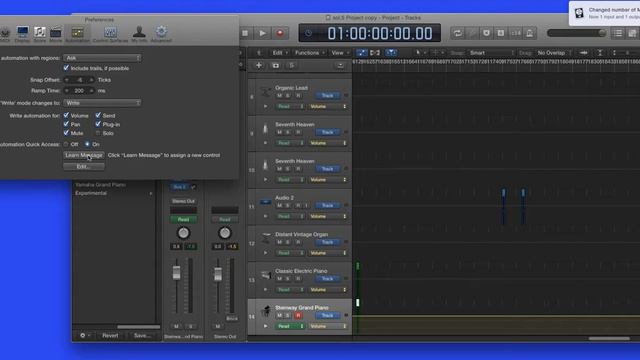The height and width of the screenshot is (360, 640).
Task: Open the Control Surfaces preferences tab
Action: pos(110,33)
